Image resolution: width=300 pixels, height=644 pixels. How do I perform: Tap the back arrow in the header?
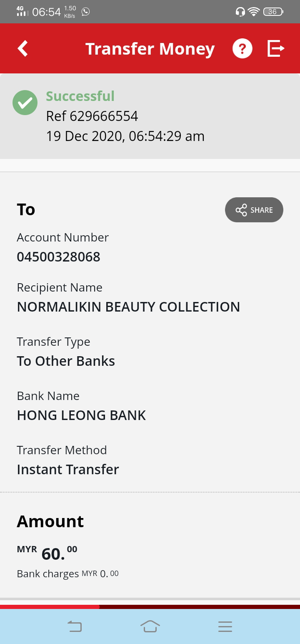point(22,48)
